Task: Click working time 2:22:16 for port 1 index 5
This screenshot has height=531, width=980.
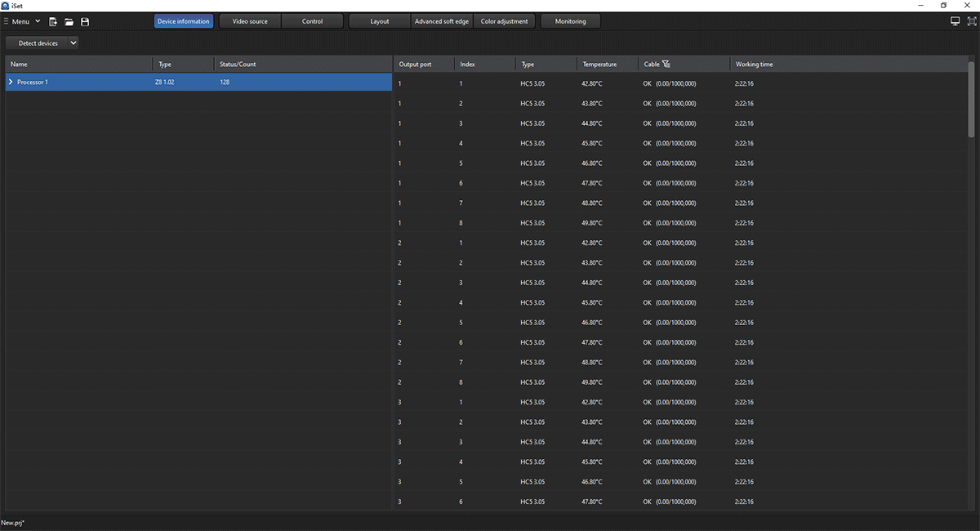Action: (744, 163)
